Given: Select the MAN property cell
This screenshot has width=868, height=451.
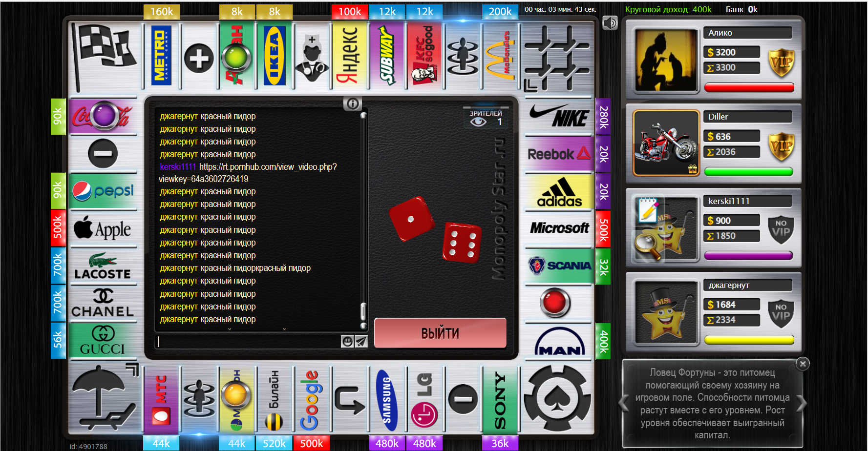Looking at the screenshot, I should pyautogui.click(x=559, y=342).
